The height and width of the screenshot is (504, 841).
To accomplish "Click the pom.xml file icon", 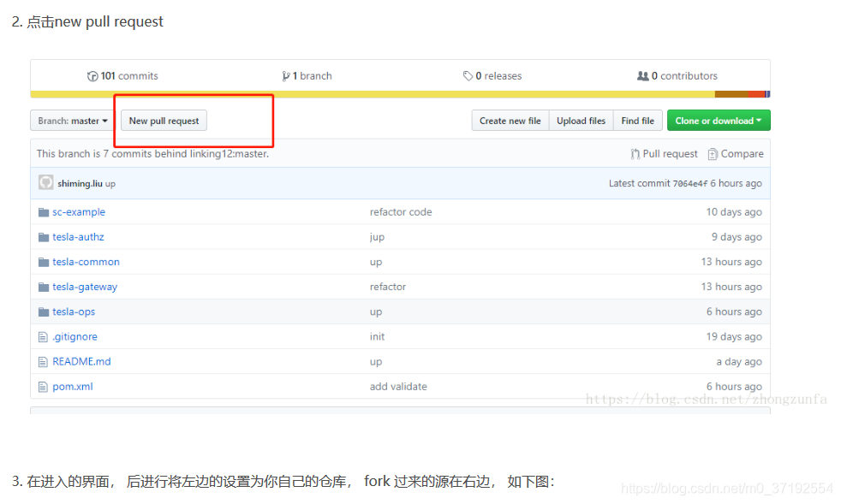I will click(x=43, y=387).
